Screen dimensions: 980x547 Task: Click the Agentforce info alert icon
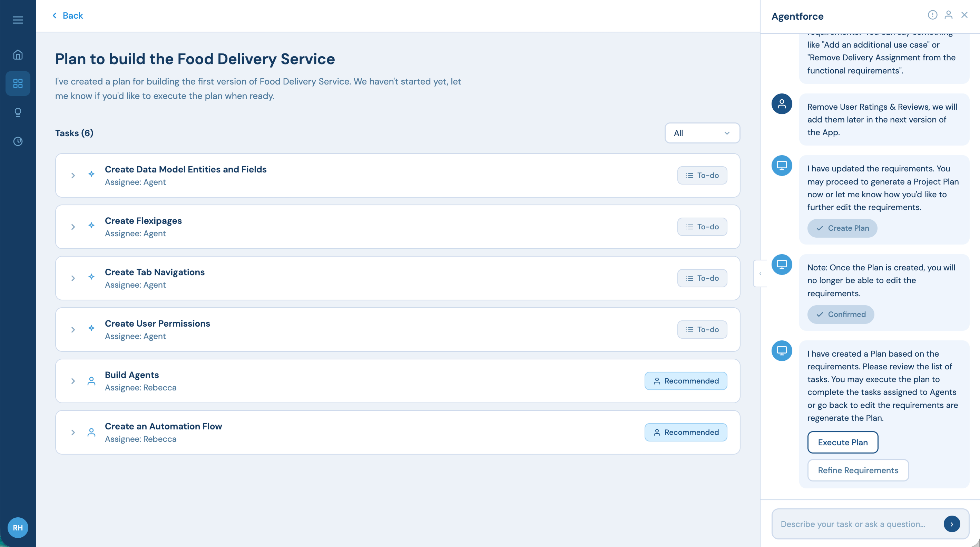point(932,15)
